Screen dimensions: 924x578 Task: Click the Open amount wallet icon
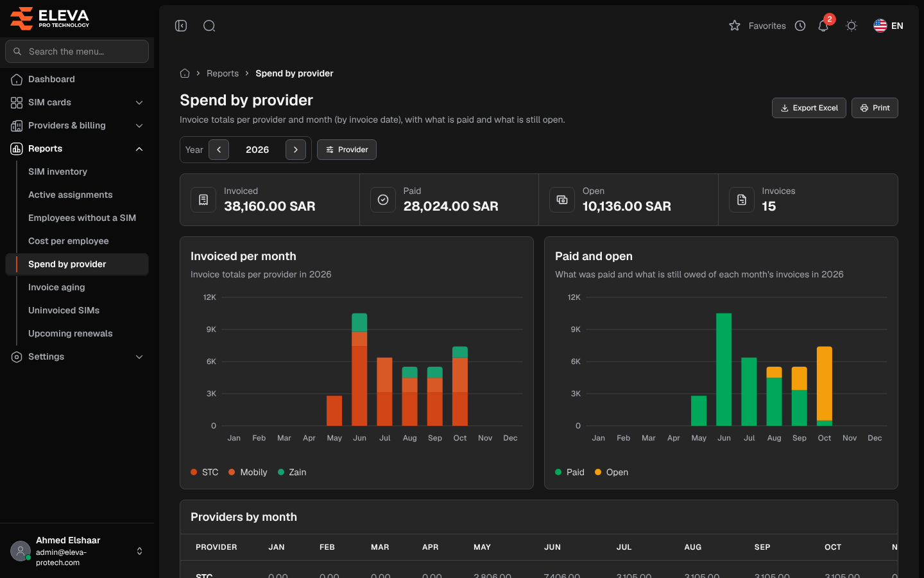tap(562, 200)
